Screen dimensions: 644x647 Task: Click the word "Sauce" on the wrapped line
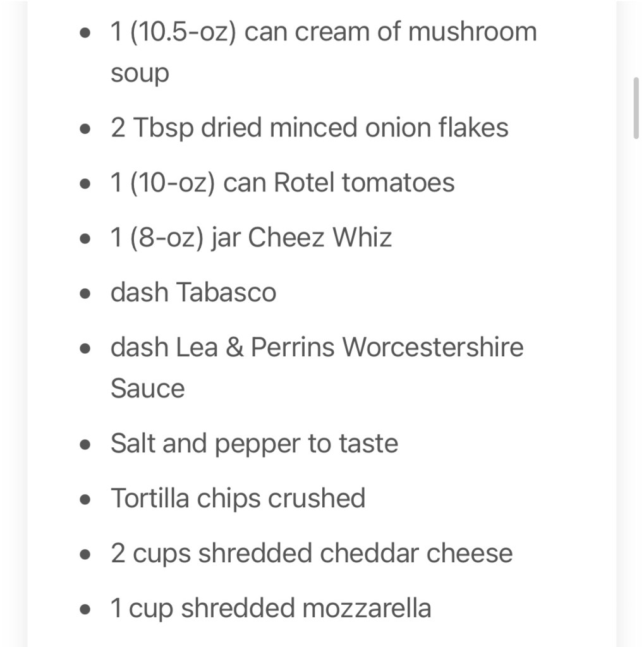click(147, 388)
